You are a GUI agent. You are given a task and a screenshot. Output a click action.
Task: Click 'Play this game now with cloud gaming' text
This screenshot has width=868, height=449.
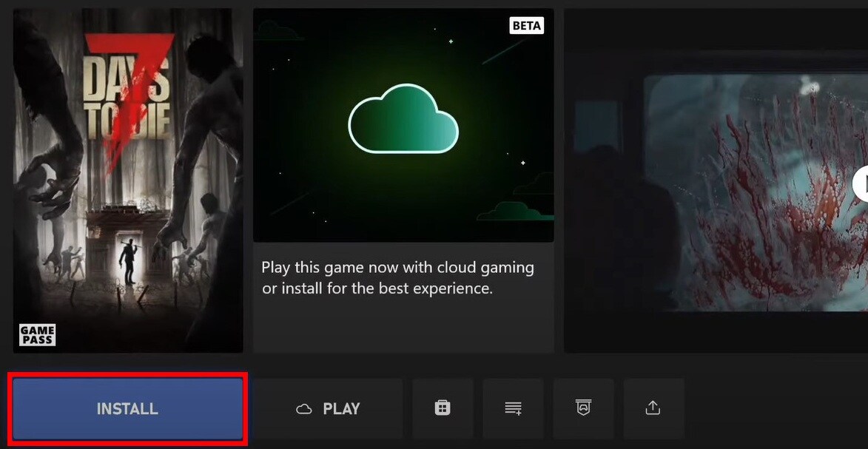click(398, 269)
